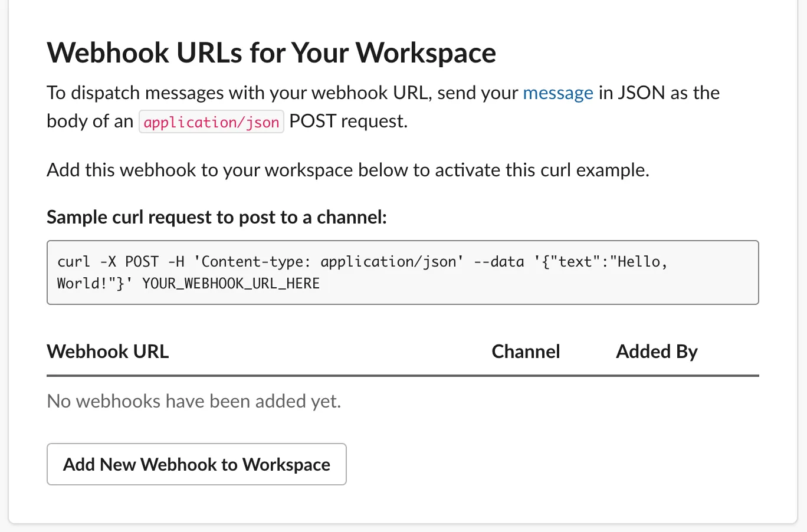The image size is (807, 532).
Task: Open the "message" hyperlink
Action: (557, 93)
